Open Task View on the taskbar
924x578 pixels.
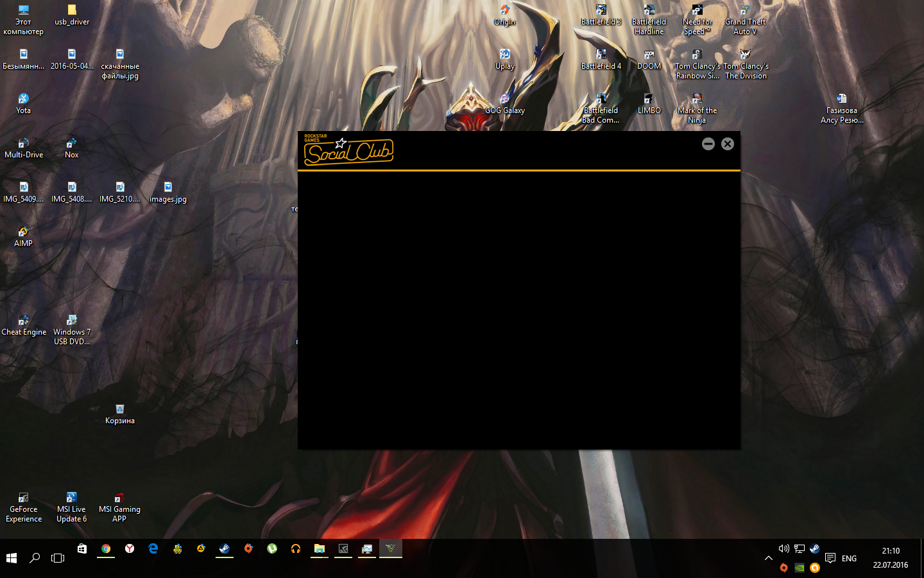(x=58, y=558)
